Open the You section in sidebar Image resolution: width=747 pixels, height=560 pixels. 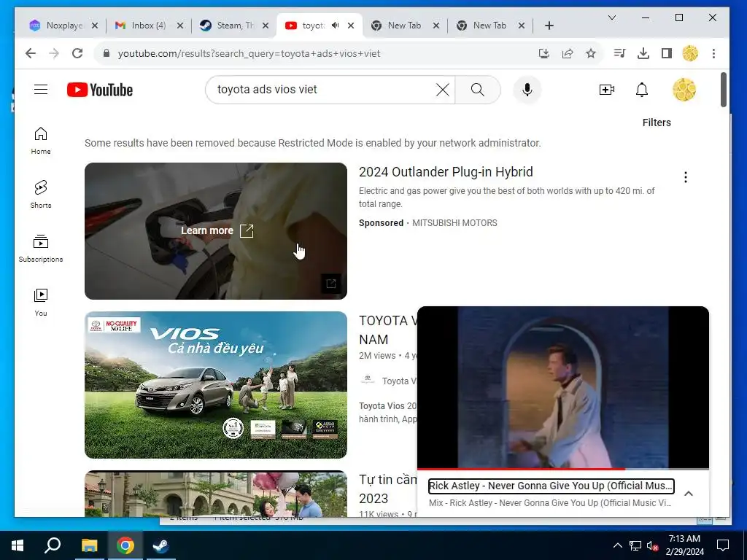[x=41, y=303]
